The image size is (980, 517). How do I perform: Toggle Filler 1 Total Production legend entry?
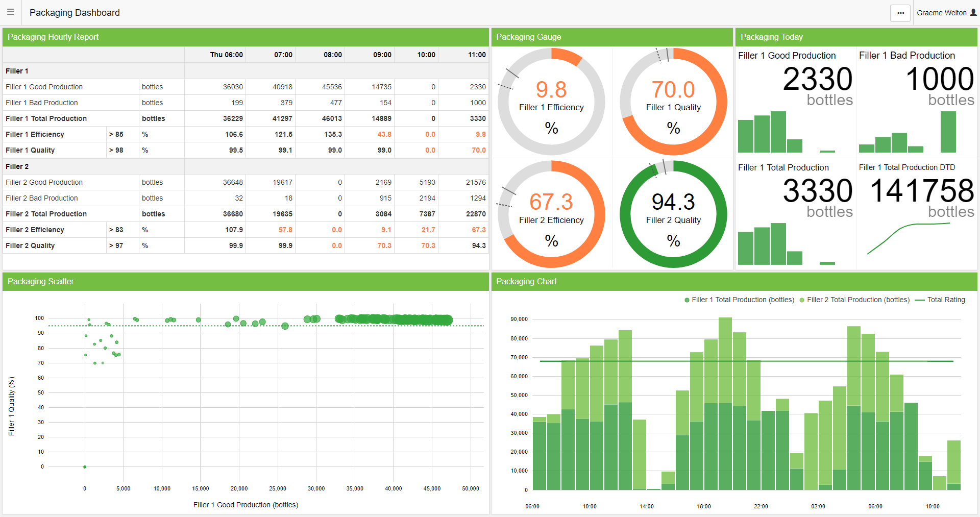pyautogui.click(x=740, y=300)
